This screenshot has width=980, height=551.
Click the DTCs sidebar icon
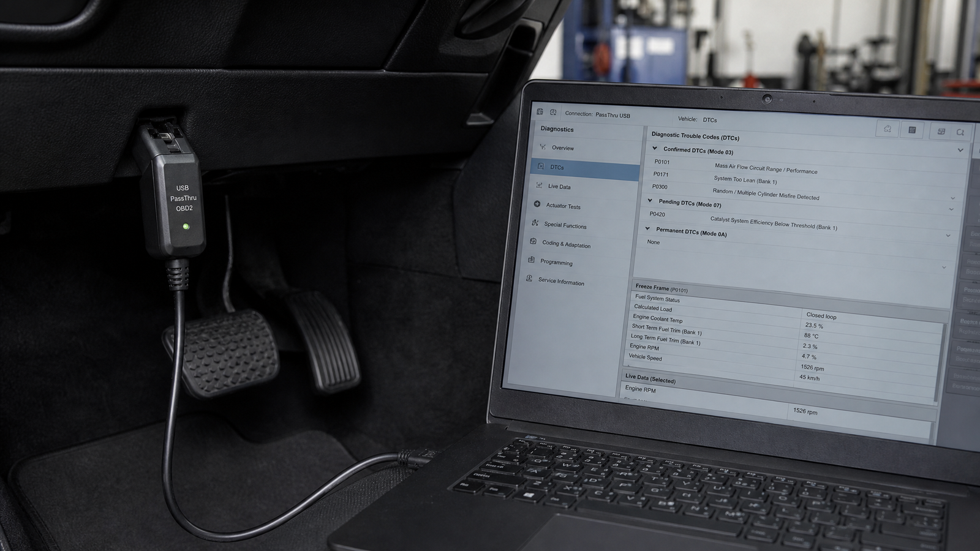click(541, 166)
